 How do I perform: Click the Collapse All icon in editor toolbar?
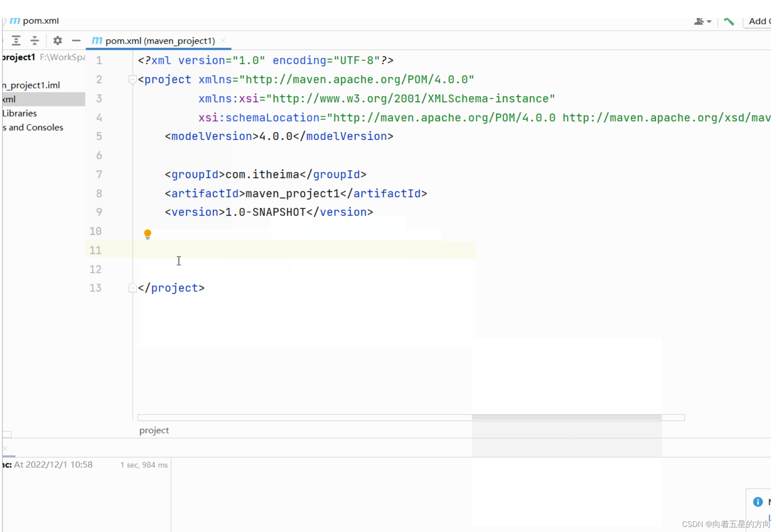coord(34,40)
